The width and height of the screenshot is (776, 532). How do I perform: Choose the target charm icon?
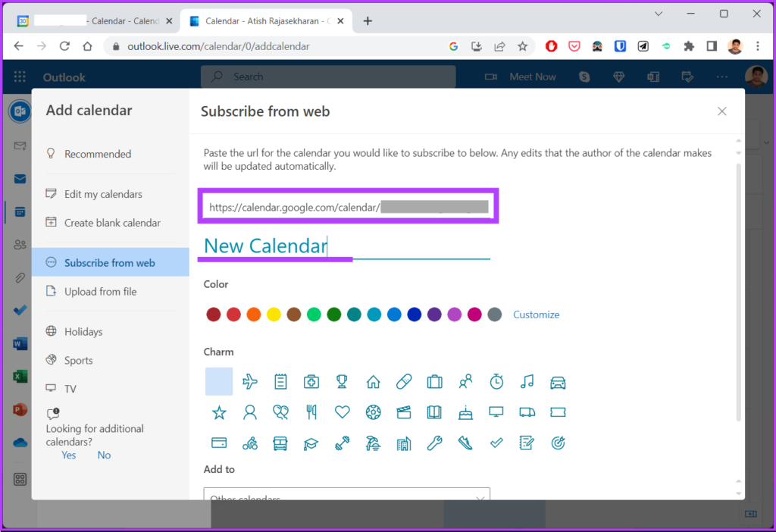coord(558,443)
